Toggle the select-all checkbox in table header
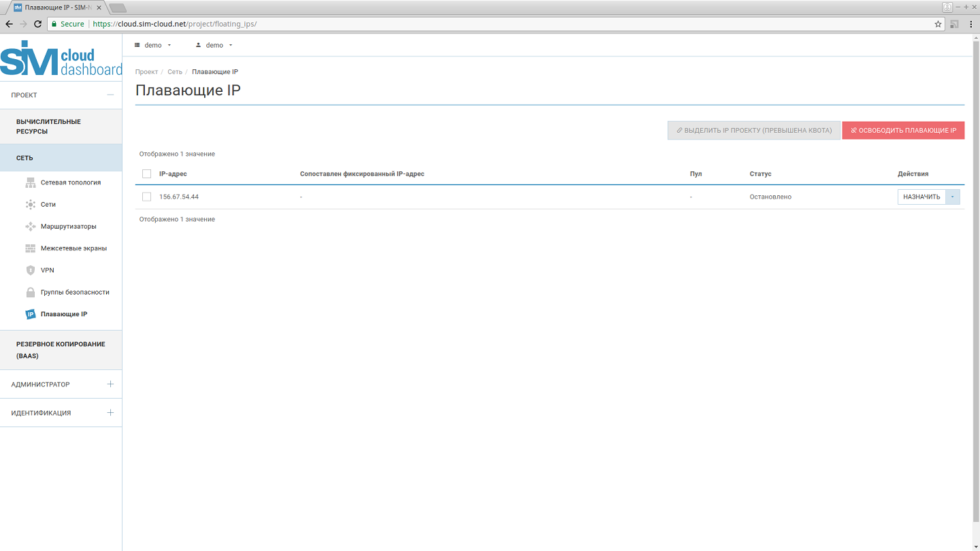The image size is (980, 551). click(146, 174)
